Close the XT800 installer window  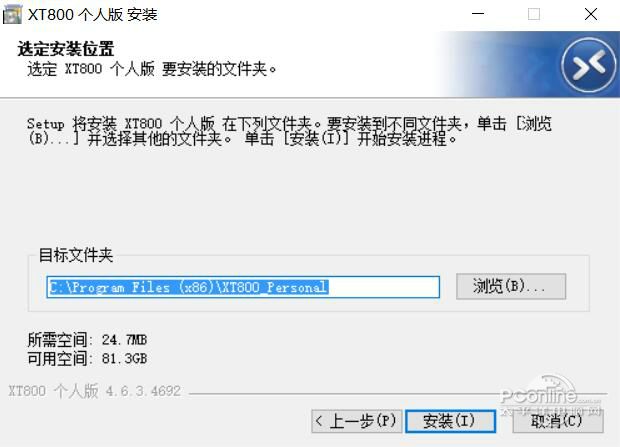(591, 14)
